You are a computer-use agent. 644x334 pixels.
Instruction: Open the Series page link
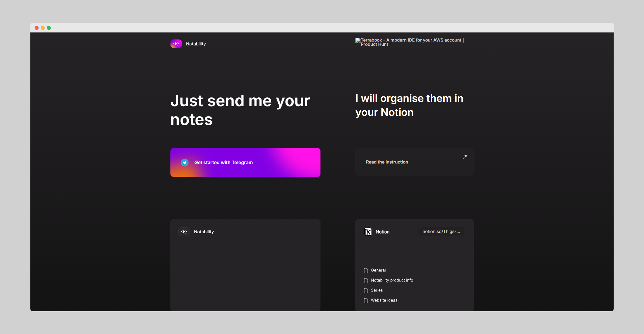[377, 290]
